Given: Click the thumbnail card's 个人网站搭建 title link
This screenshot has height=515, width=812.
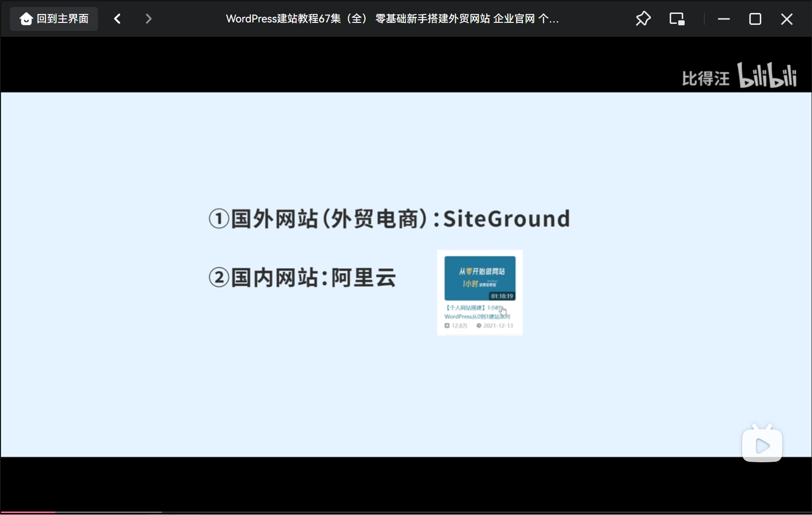Looking at the screenshot, I should pos(477,312).
